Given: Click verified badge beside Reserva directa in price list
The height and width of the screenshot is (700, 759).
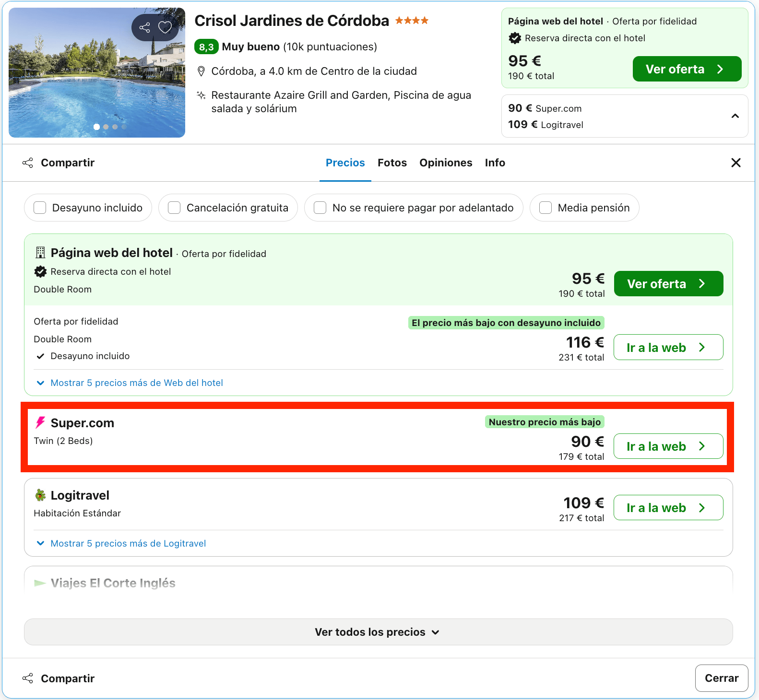Looking at the screenshot, I should pos(40,271).
